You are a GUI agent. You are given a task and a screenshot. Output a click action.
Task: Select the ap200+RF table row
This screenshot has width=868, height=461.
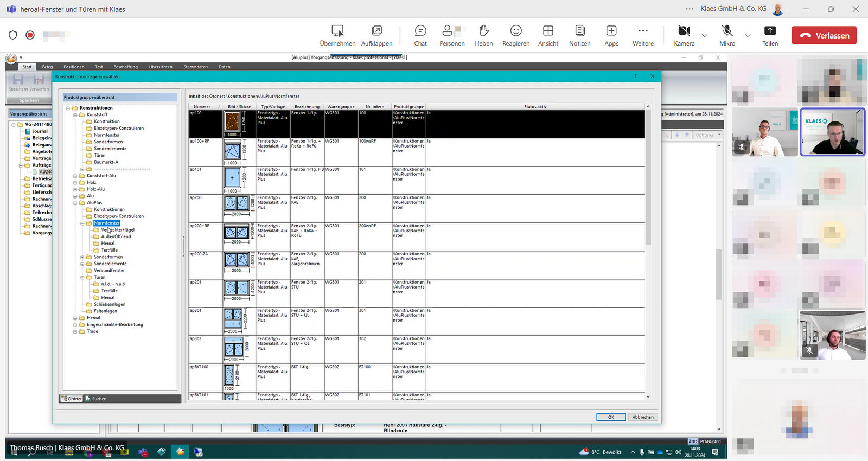(417, 236)
